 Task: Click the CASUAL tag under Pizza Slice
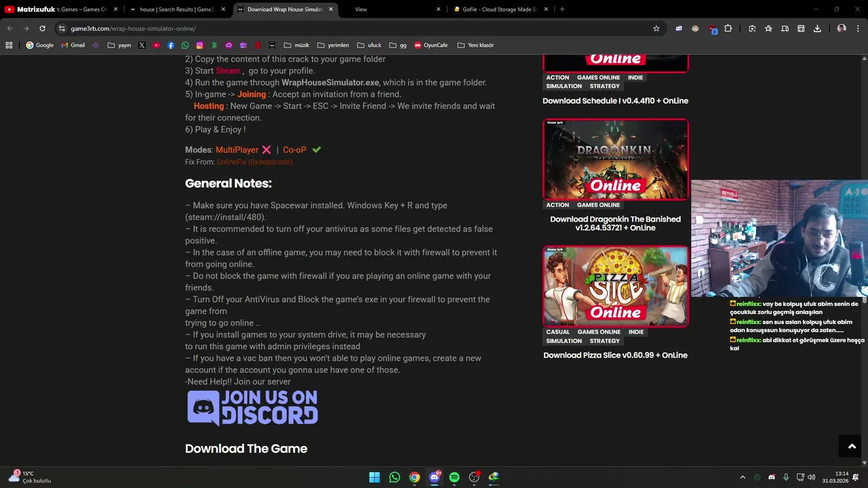pyautogui.click(x=558, y=332)
